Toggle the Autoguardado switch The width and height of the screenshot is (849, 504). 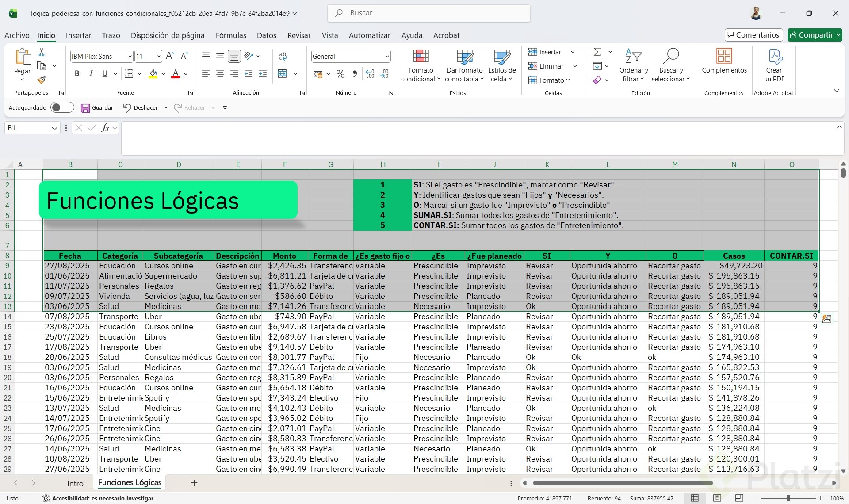coord(62,107)
